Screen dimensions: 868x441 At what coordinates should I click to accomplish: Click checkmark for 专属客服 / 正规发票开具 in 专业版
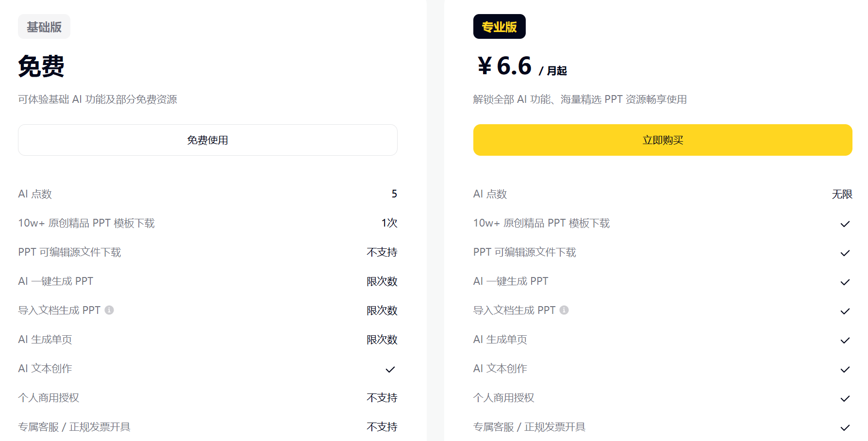[845, 427]
